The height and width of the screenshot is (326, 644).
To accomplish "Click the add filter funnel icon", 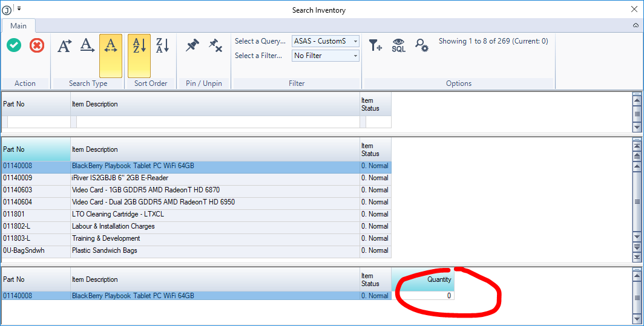I will [375, 45].
